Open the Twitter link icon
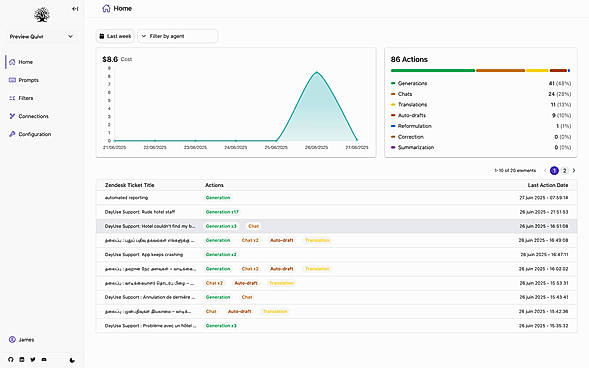 [33, 359]
